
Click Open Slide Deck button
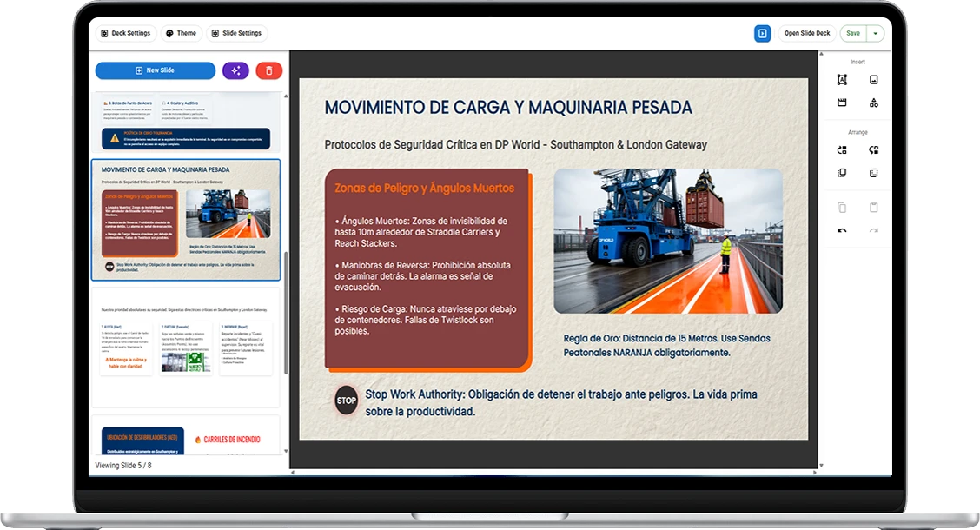807,33
